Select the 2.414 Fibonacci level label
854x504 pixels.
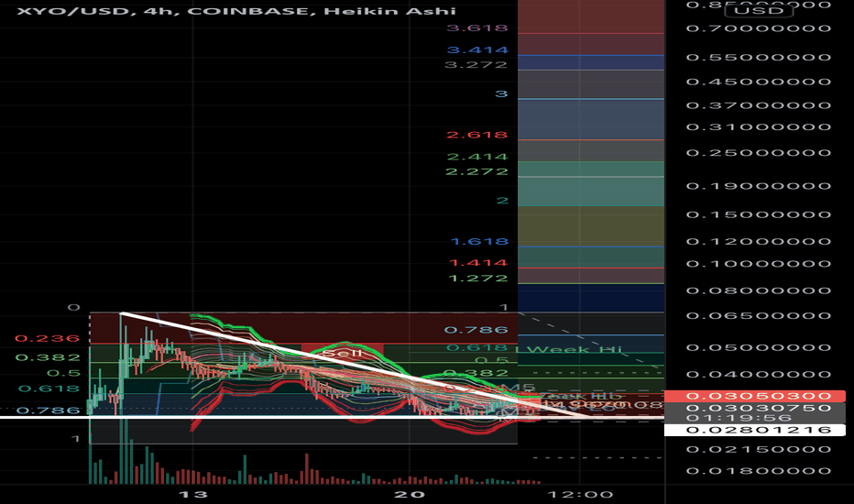(477, 157)
